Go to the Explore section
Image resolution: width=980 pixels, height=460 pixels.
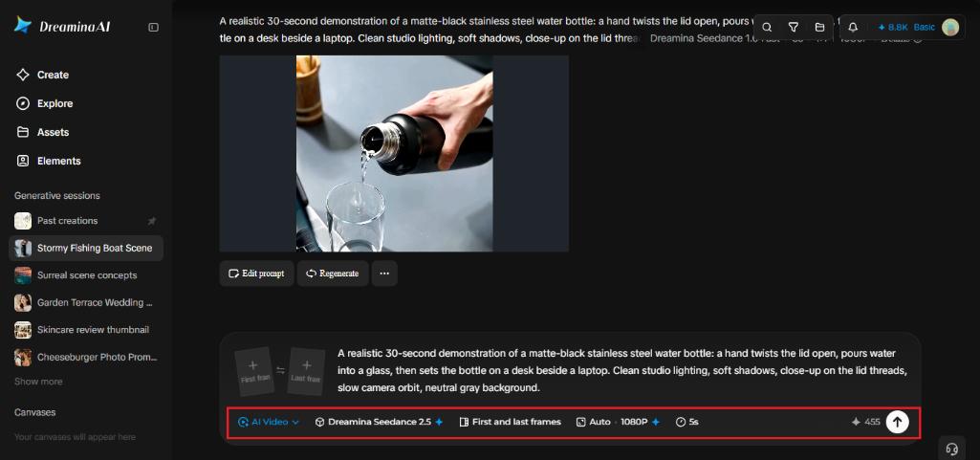pos(44,103)
